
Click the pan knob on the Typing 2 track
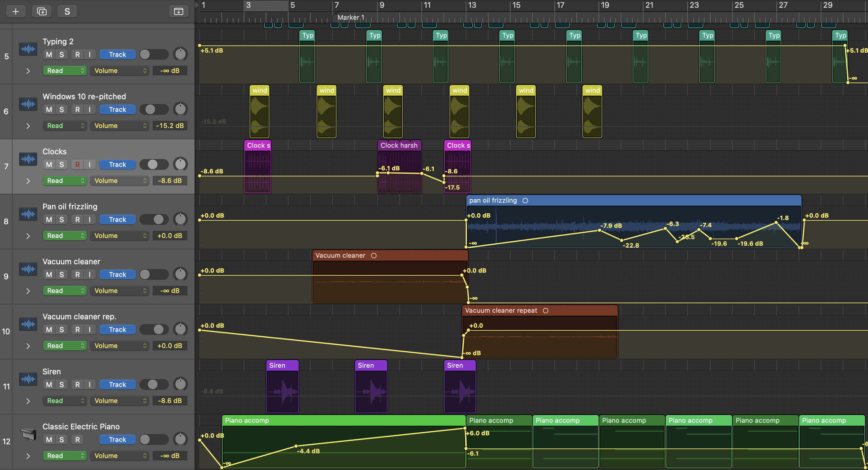click(x=180, y=54)
